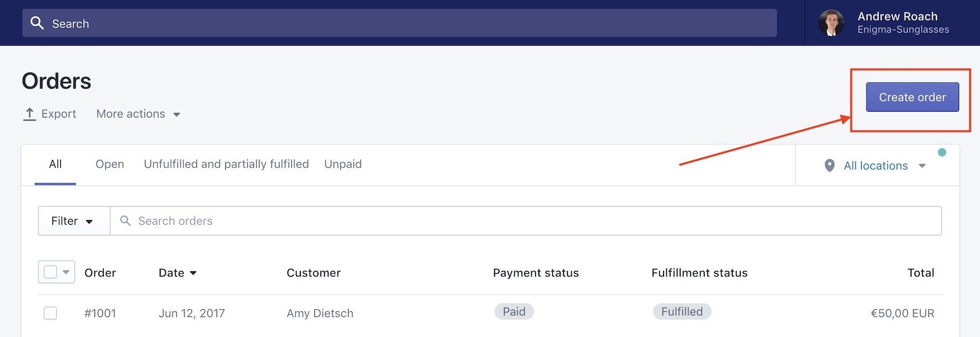The image size is (980, 337).
Task: Open Unfulfilled and partially fulfilled tab
Action: tap(226, 164)
